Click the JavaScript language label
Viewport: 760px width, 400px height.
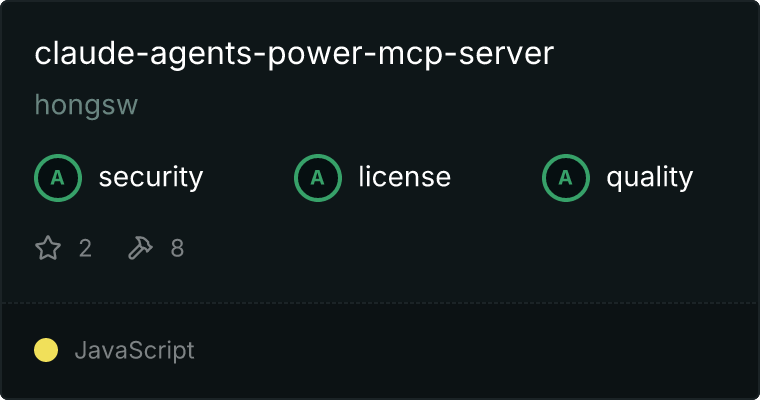coord(135,351)
